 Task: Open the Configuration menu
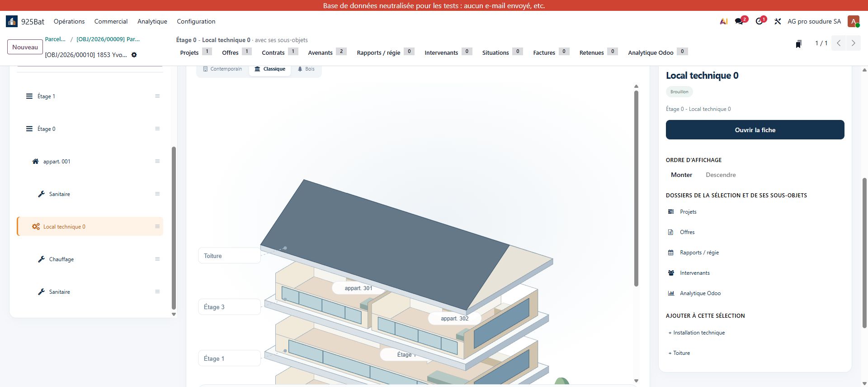196,21
